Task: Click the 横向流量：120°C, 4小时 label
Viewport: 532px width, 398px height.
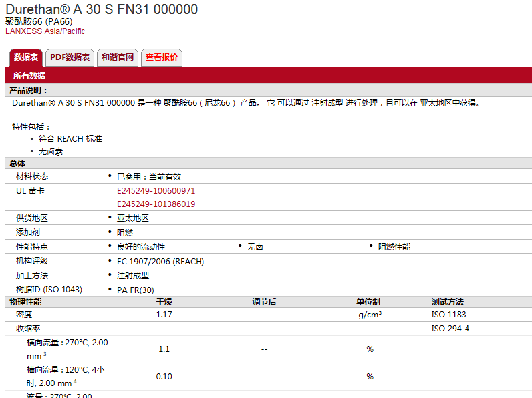Action: (66, 377)
